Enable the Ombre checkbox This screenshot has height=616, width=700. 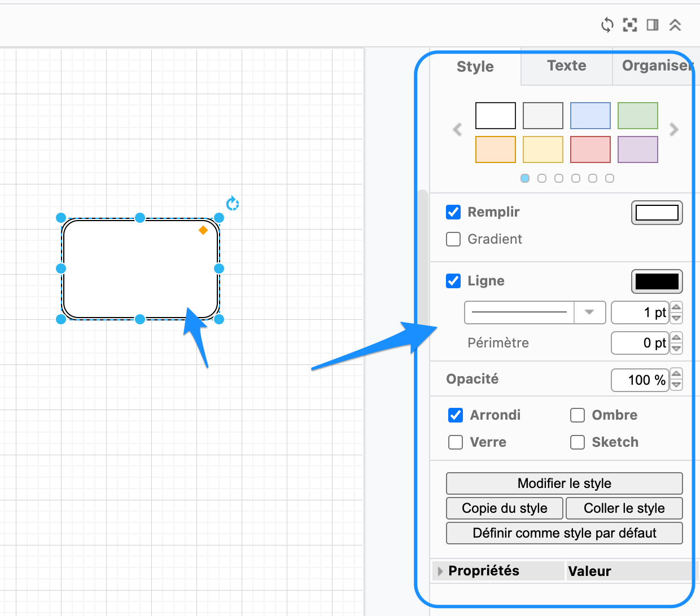tap(577, 415)
